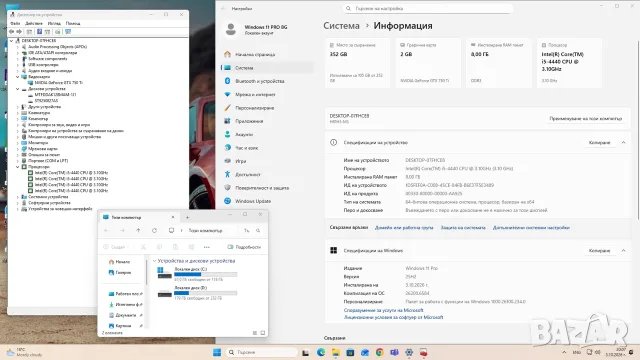Collapse Процесори node

(x=18, y=167)
